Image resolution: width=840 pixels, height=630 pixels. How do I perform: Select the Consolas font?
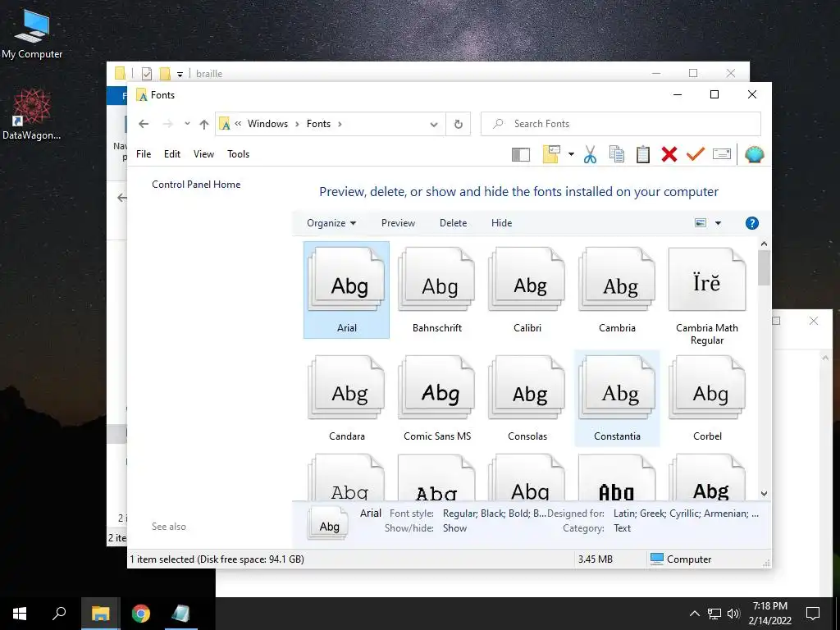[527, 398]
